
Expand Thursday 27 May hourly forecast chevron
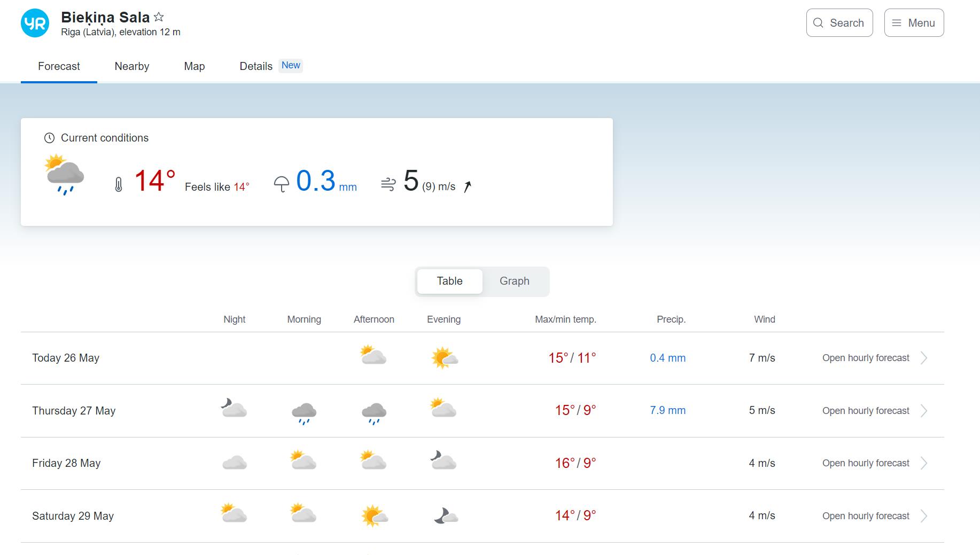pos(924,411)
